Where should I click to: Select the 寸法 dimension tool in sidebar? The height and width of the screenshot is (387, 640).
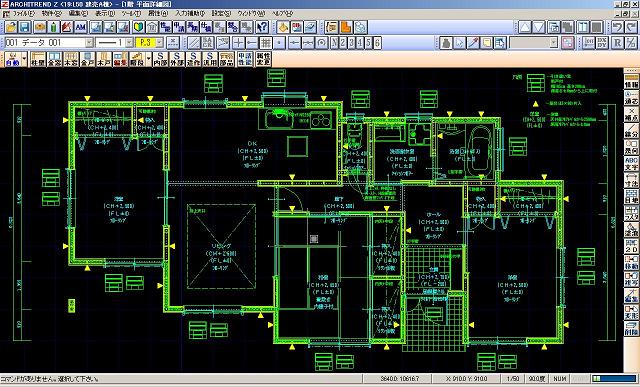pos(631,180)
